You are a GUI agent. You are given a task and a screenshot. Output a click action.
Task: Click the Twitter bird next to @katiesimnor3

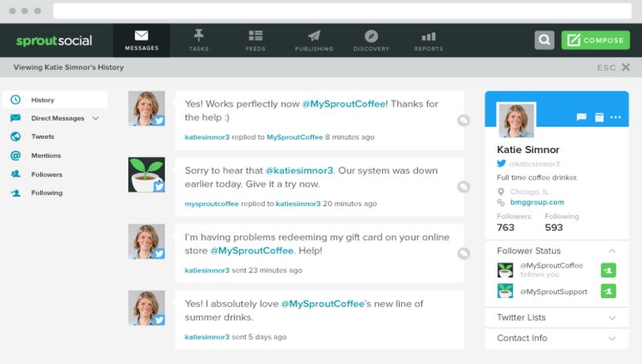point(502,164)
